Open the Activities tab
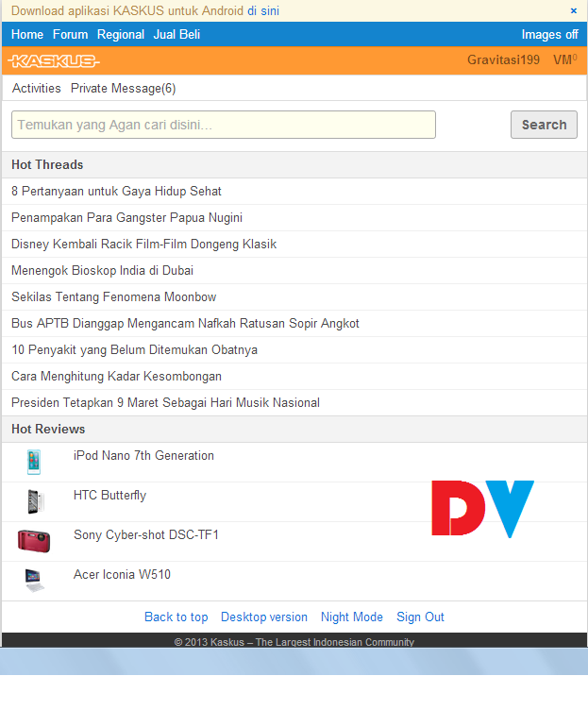 pyautogui.click(x=36, y=88)
